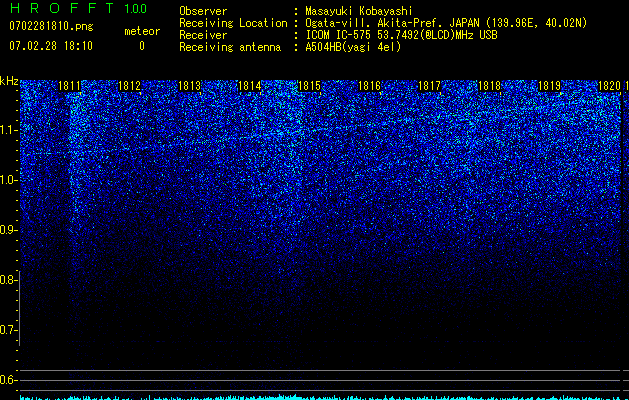The height and width of the screenshot is (400, 629).
Task: Click the HROFFT title text
Action: coord(62,8)
